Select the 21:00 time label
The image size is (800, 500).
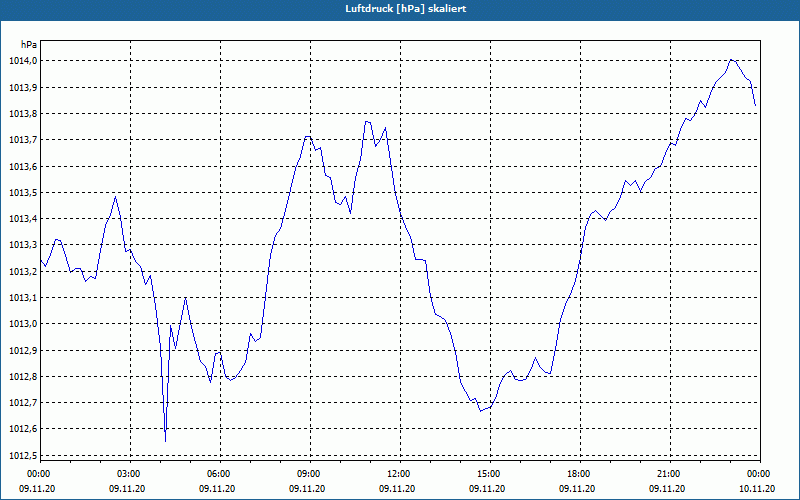coord(669,474)
